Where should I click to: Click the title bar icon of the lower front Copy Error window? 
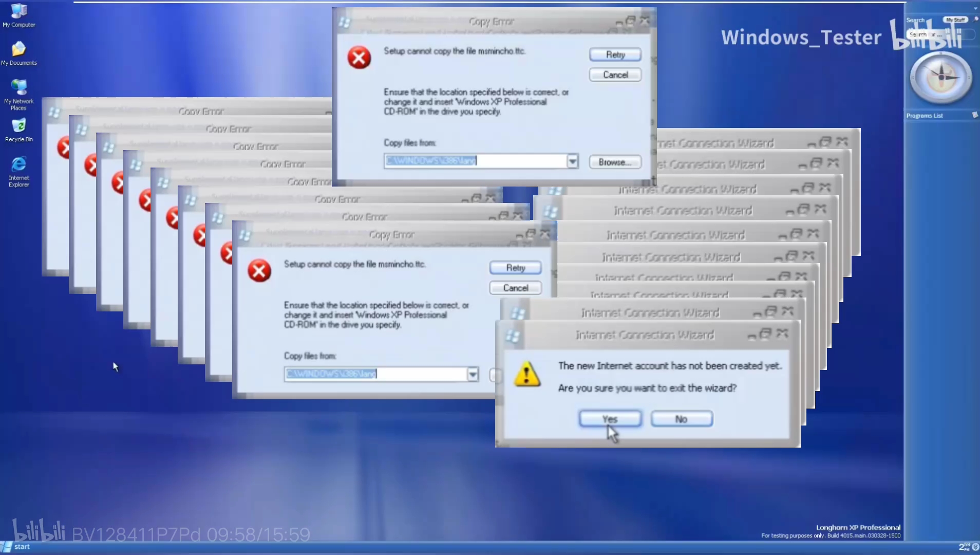(x=244, y=235)
